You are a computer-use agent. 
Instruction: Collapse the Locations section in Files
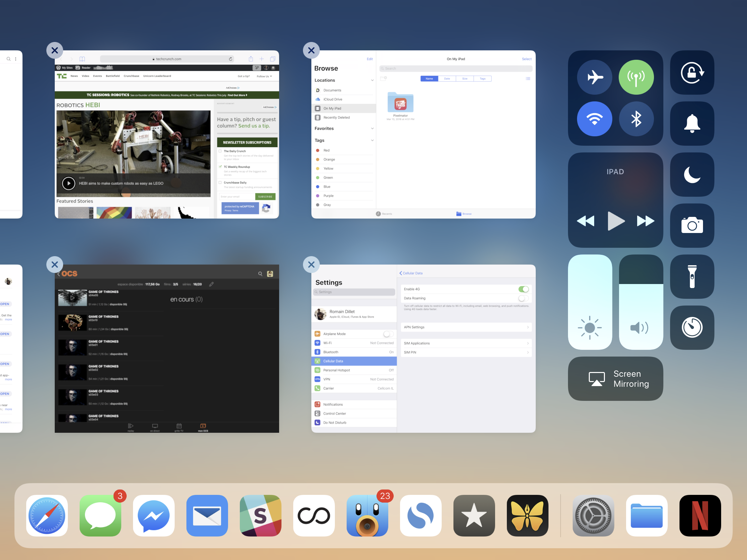372,80
